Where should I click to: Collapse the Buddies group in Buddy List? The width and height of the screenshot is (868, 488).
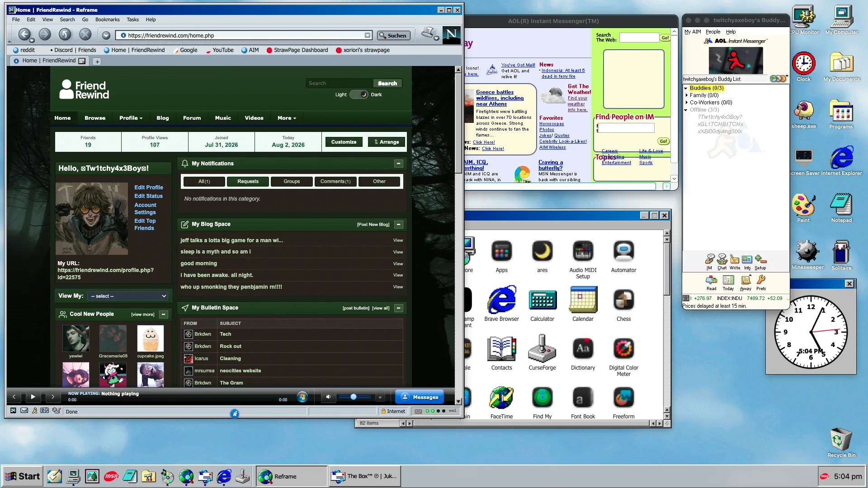click(686, 88)
